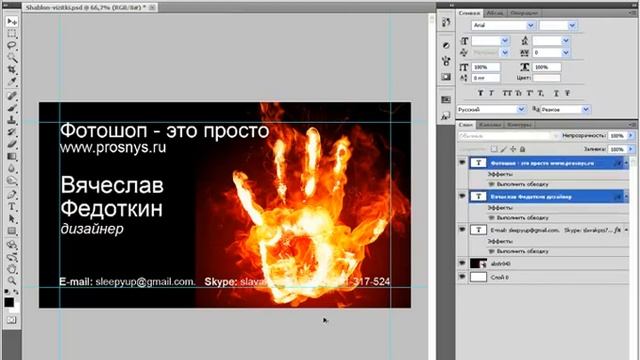Screen dimensions: 640x360
Task: Click Strikethrough style button
Action: click(567, 93)
